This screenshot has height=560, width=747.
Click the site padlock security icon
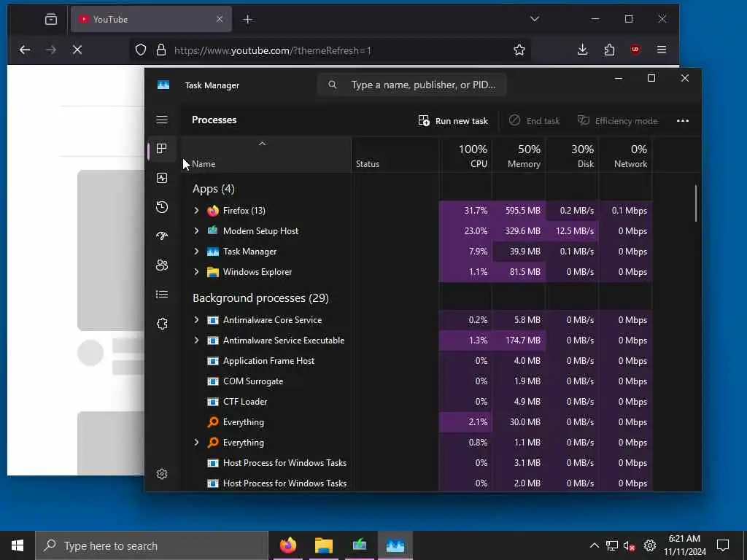click(161, 50)
